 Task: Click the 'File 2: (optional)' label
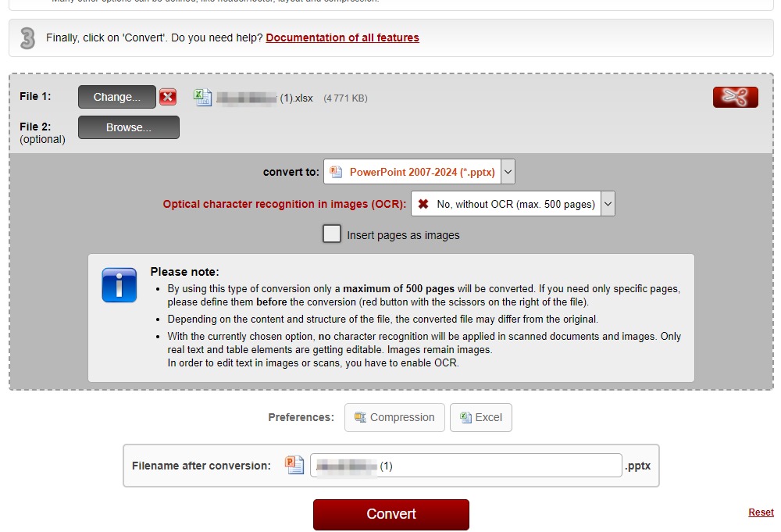point(42,133)
